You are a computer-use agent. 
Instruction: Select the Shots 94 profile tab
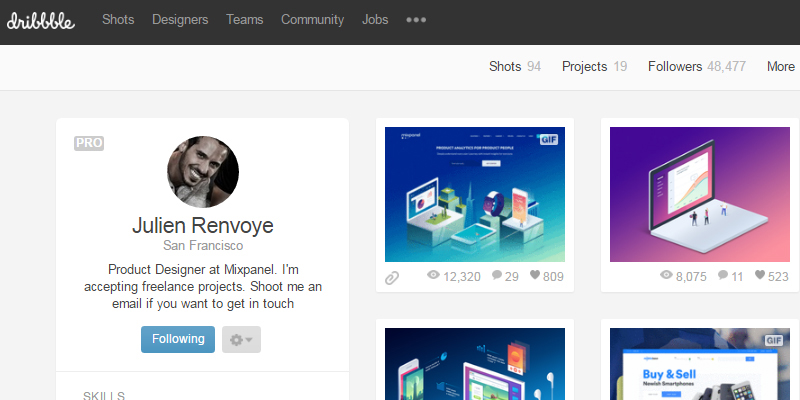[x=515, y=67]
